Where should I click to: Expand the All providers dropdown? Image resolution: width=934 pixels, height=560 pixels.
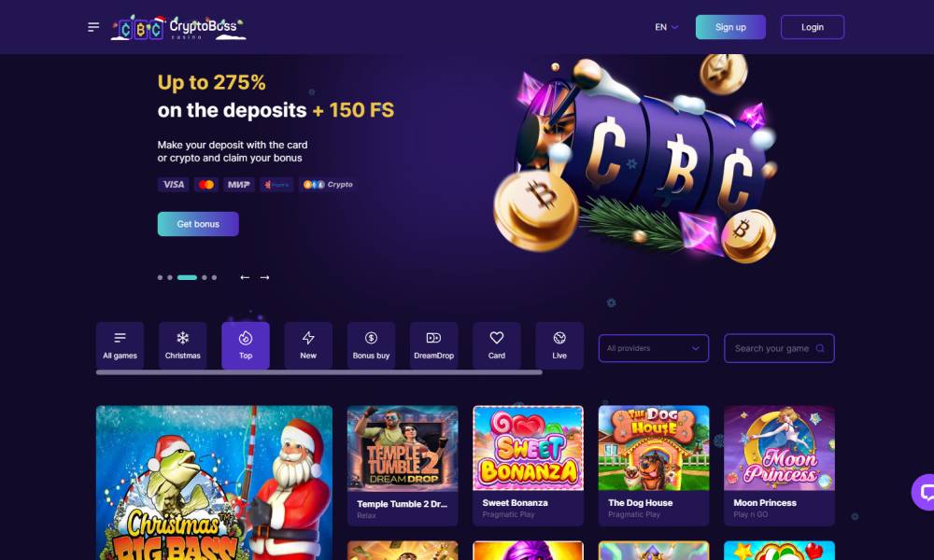click(654, 348)
